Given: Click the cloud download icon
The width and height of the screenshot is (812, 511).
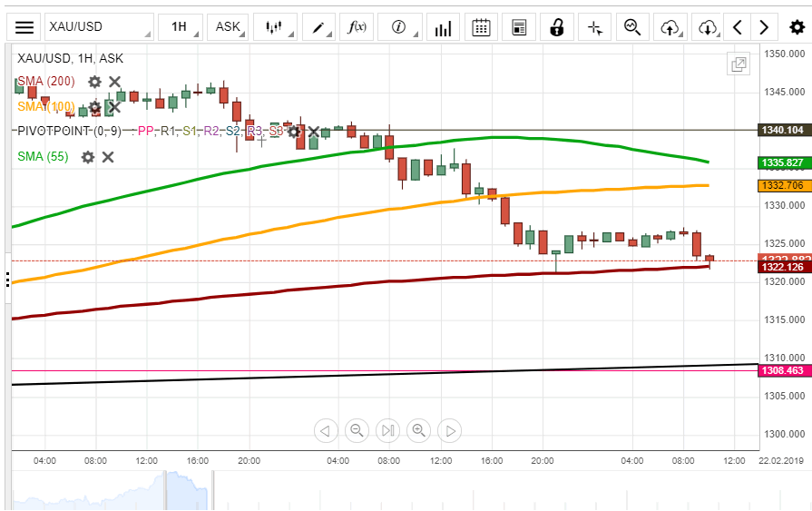Looking at the screenshot, I should pos(709,27).
